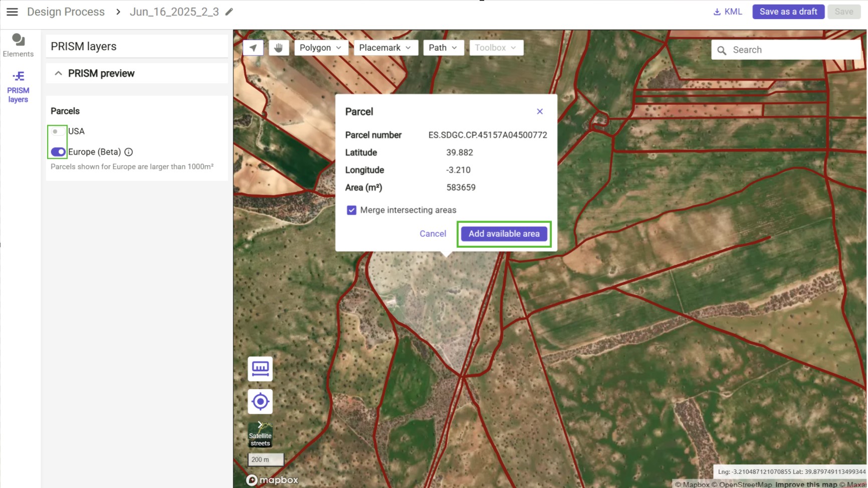Uncheck Merge intersecting areas checkbox
Image resolution: width=868 pixels, height=488 pixels.
(x=351, y=210)
